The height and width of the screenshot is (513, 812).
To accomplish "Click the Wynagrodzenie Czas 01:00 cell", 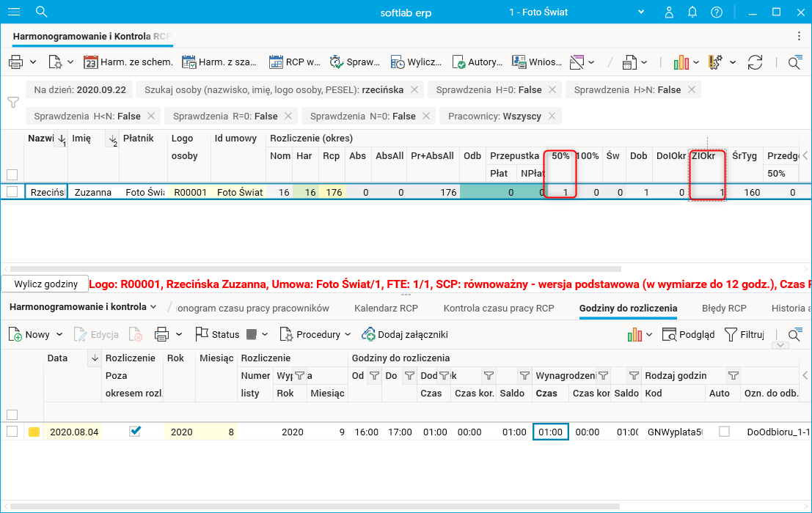I will [550, 432].
